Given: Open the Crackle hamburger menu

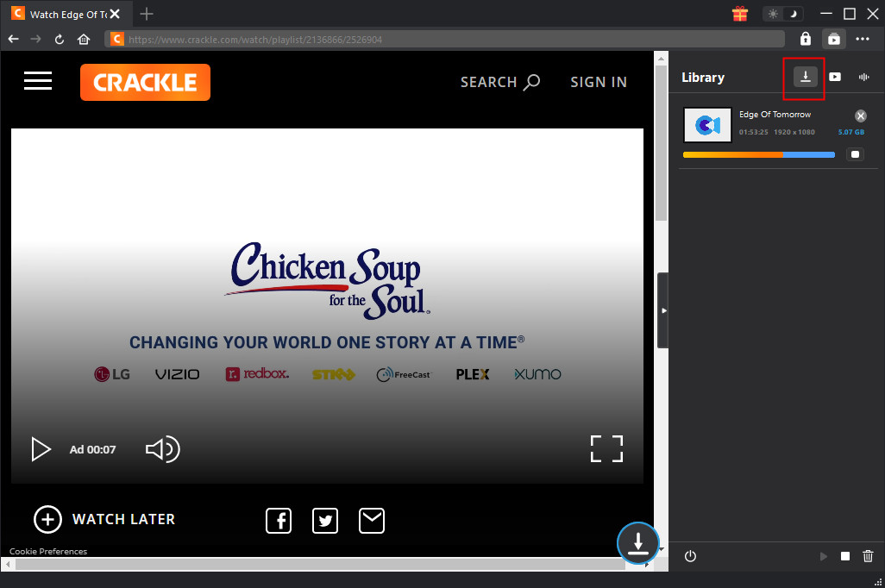Looking at the screenshot, I should click(x=38, y=81).
